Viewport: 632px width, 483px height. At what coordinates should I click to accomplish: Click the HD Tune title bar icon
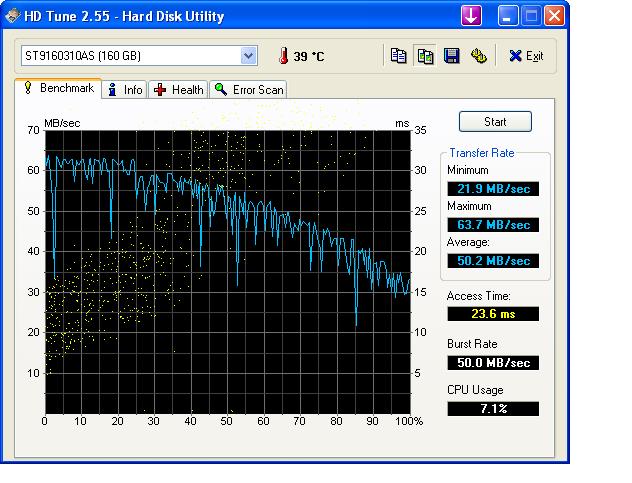12,16
